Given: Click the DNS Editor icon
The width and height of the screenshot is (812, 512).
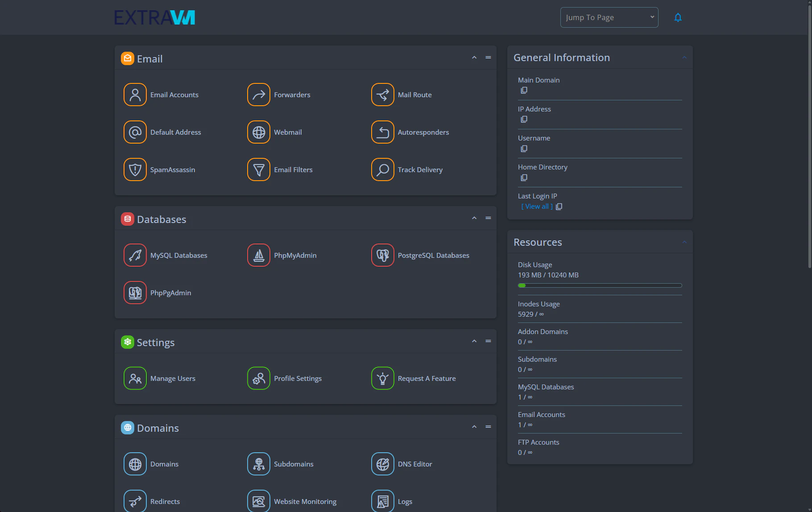Looking at the screenshot, I should point(382,464).
